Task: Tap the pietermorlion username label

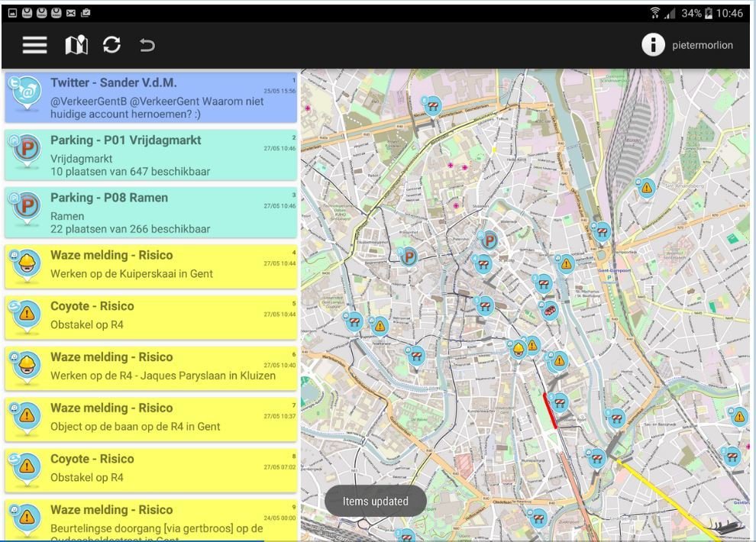Action: click(x=703, y=45)
